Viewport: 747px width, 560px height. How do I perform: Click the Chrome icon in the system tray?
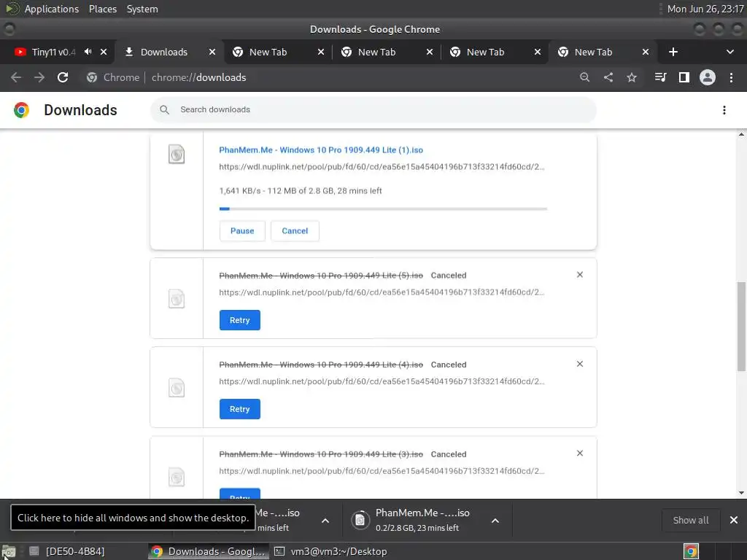(x=691, y=551)
